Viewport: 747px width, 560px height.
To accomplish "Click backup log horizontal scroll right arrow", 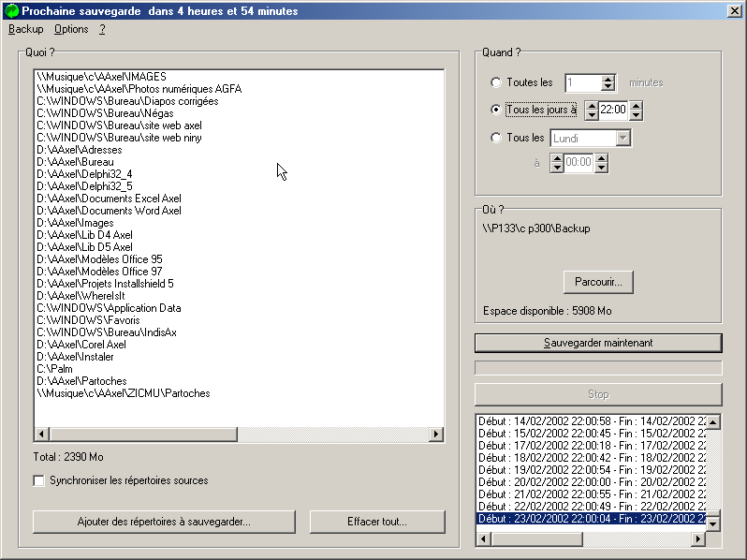I will (698, 539).
